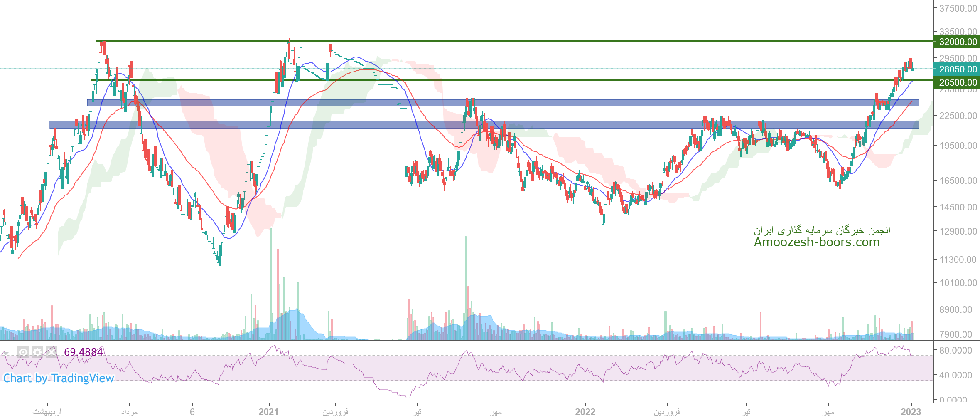Collapse RSI legend with small arrow
This screenshot has height=418, width=980.
click(x=6, y=354)
